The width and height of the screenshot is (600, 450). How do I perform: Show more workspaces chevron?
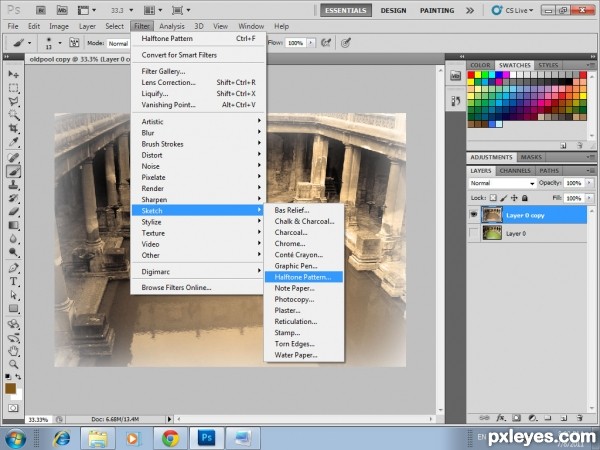[470, 10]
